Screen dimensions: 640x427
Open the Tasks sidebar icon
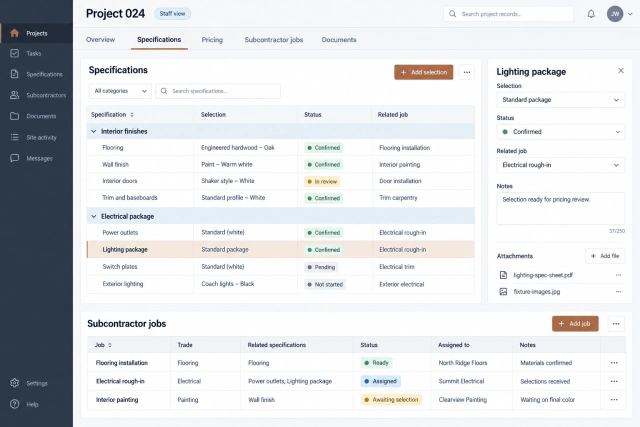14,53
